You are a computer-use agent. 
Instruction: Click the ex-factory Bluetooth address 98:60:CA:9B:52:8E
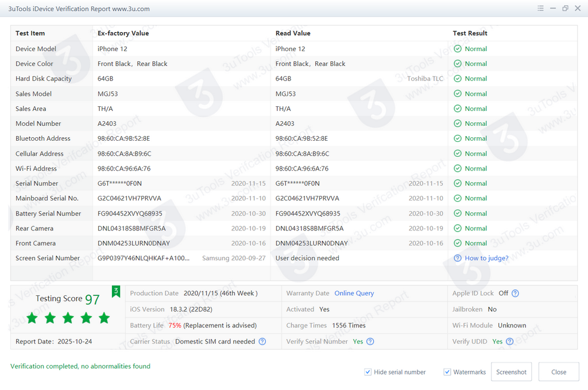[124, 138]
